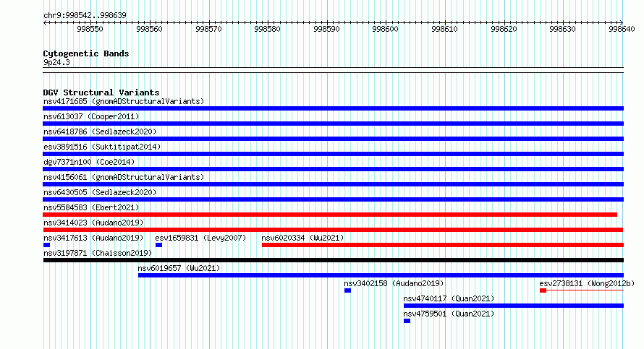Select the nsv6418786 blue feature bar

point(333,139)
